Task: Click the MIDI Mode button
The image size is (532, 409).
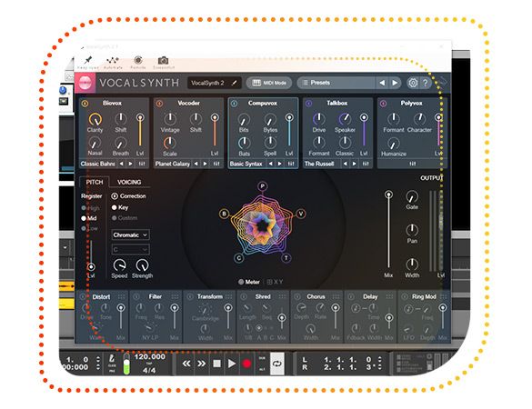Action: point(269,83)
